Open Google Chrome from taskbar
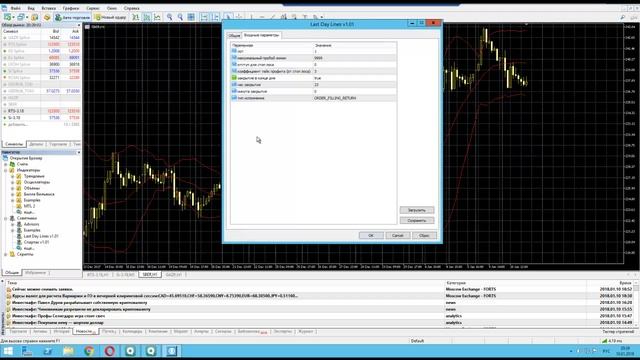640x360 pixels. (x=89, y=351)
